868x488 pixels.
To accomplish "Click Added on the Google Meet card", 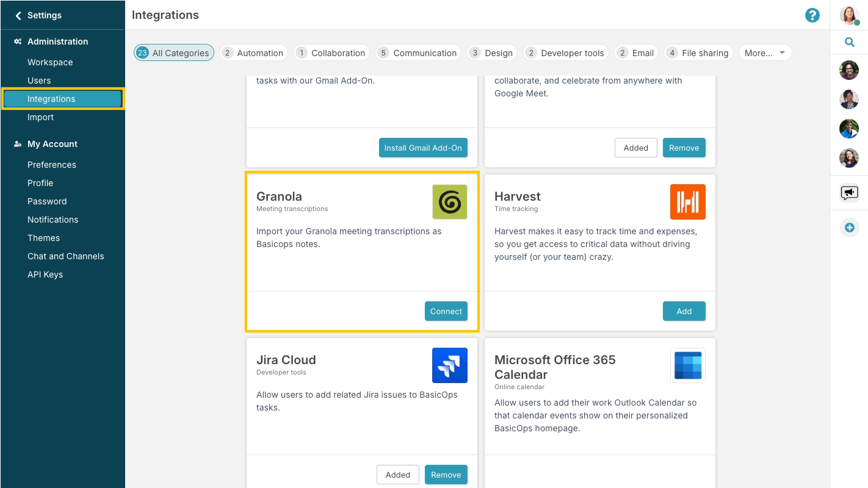I will [x=635, y=148].
